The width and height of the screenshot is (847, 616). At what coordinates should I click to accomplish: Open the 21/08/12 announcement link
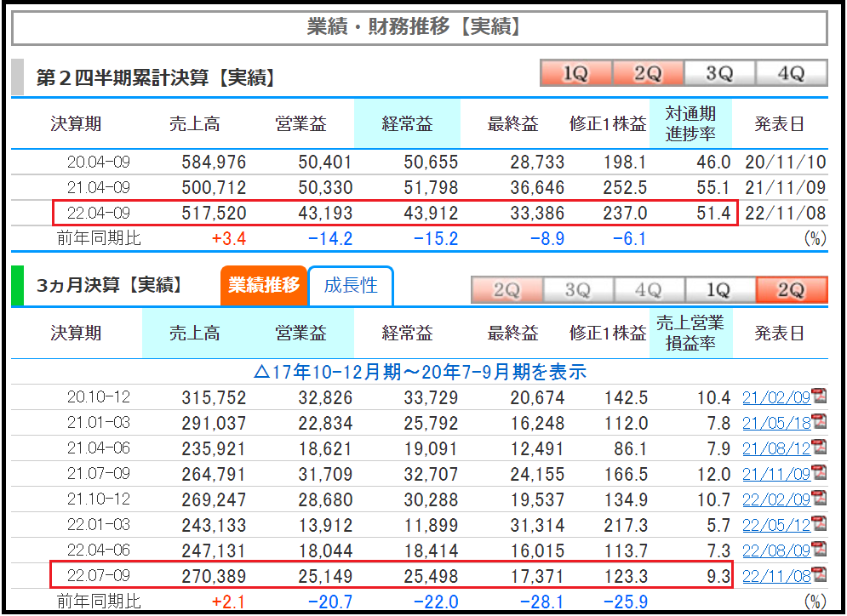click(x=776, y=448)
